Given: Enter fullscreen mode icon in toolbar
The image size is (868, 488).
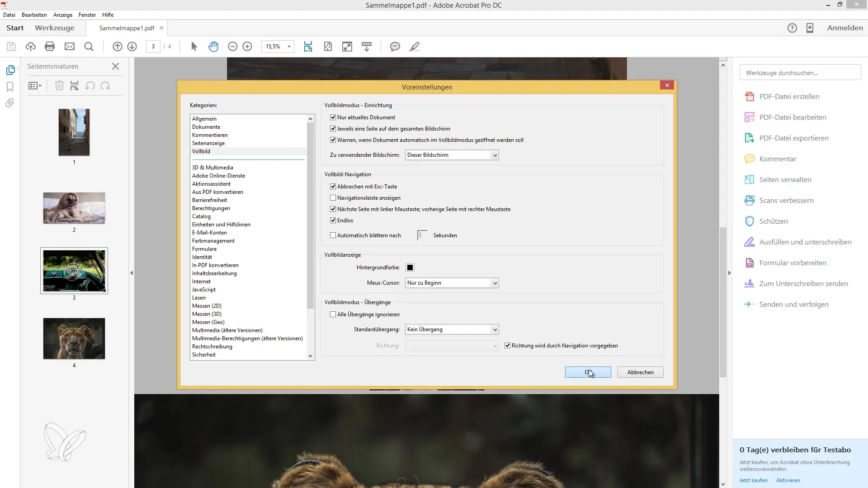Looking at the screenshot, I should [347, 47].
